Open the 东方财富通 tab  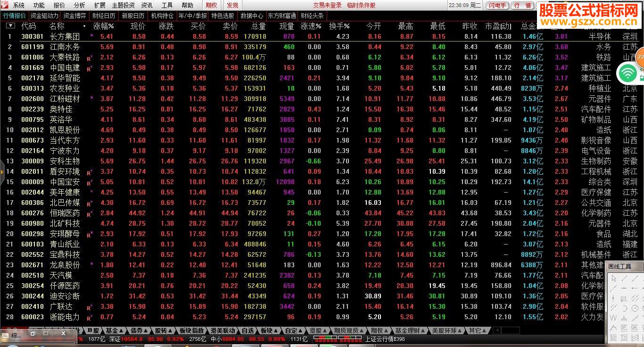282,16
